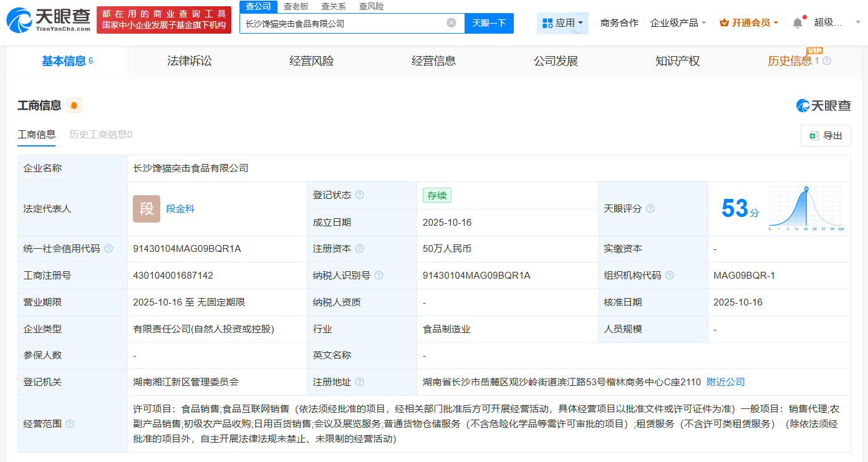868x462 pixels.
Task: Click the company name search field
Action: tap(343, 23)
